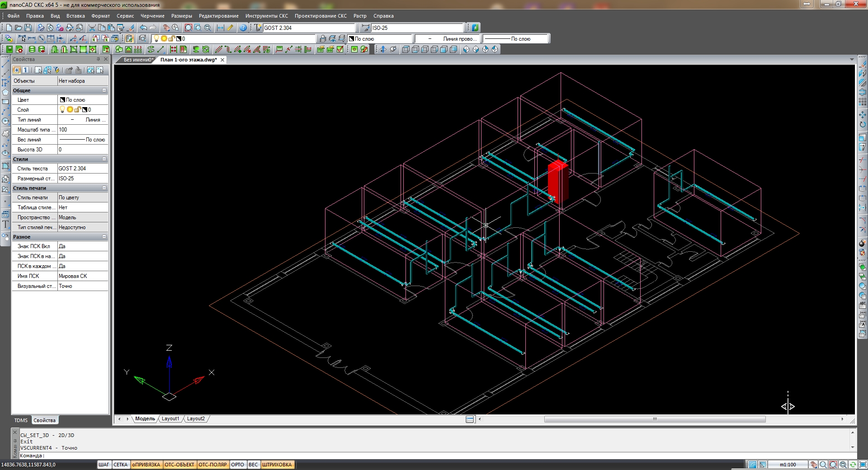This screenshot has width=868, height=470.
Task: Open the Проектирование СКС menu
Action: [x=321, y=16]
